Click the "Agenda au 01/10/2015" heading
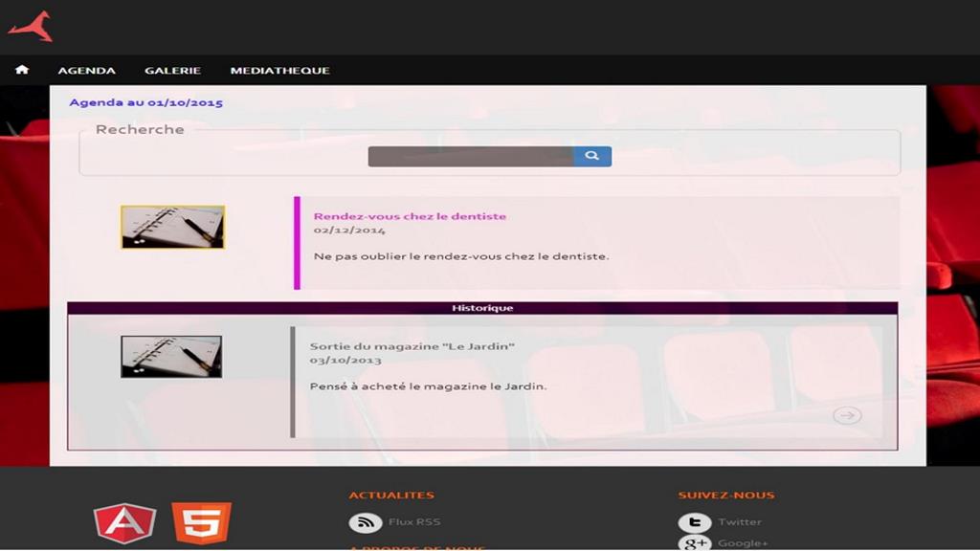The image size is (980, 551). pyautogui.click(x=145, y=102)
